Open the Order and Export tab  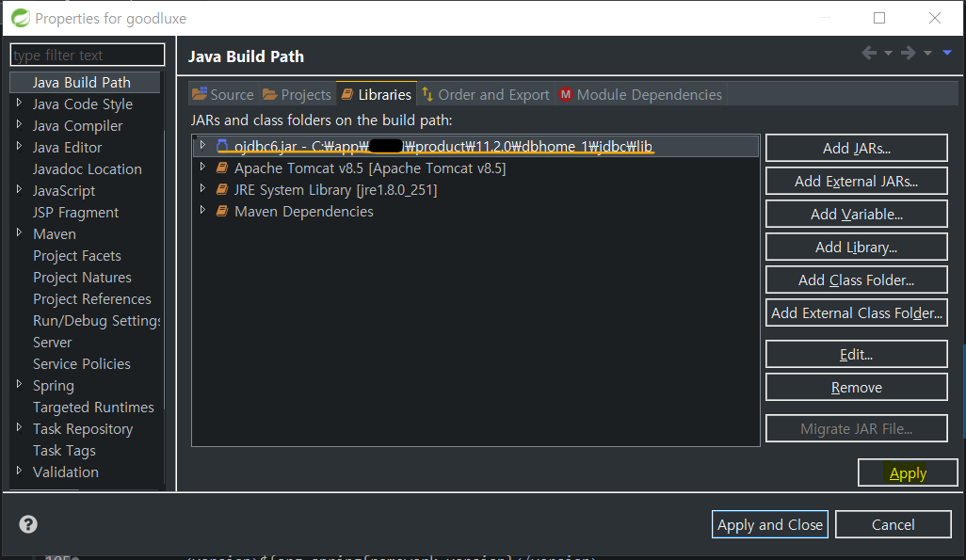[486, 94]
